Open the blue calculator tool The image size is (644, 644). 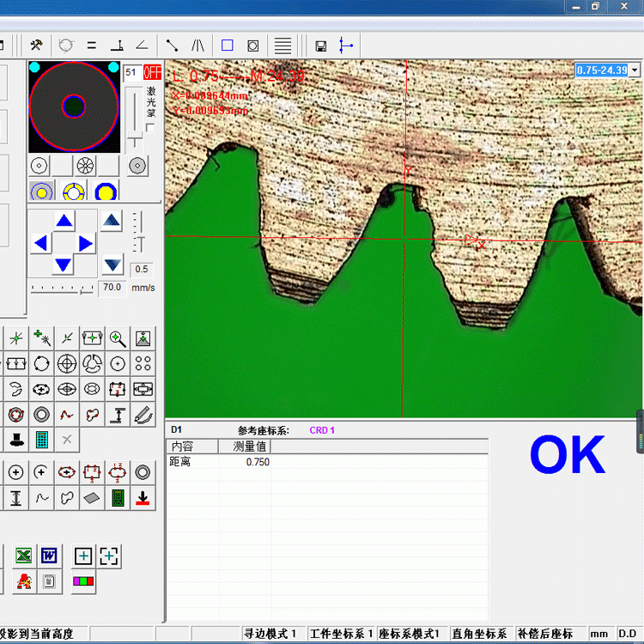click(40, 440)
